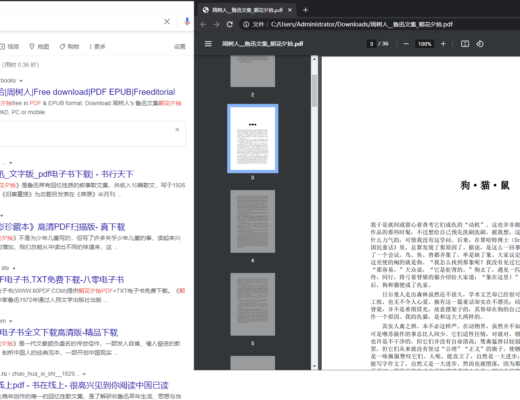Clear the Google search box with the X

(167, 22)
